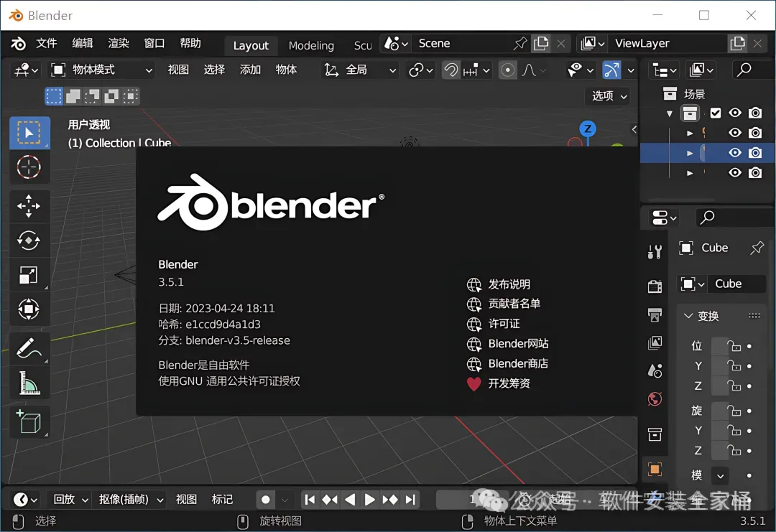Choose the 'set new selection' mode icon

tap(54, 96)
